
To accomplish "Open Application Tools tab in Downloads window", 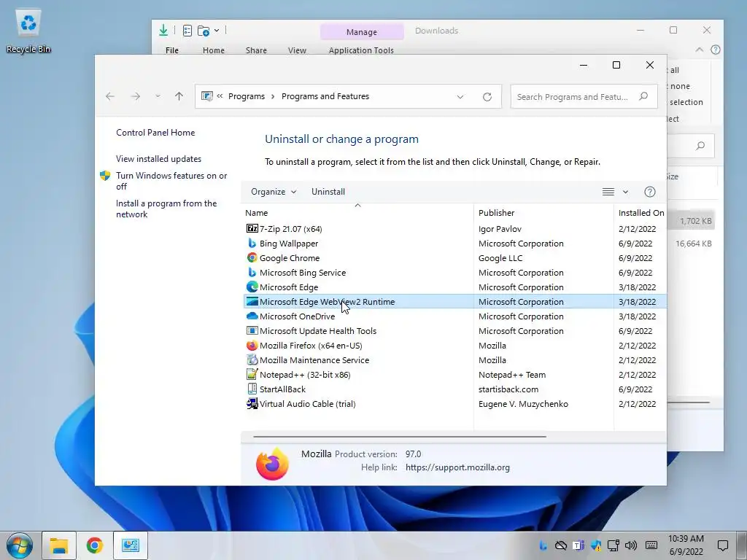I will coord(361,50).
